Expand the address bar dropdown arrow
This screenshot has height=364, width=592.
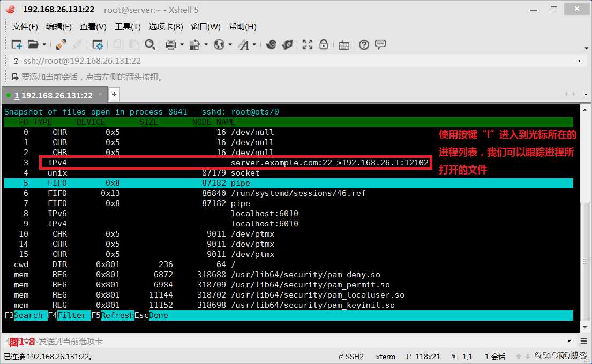click(579, 60)
